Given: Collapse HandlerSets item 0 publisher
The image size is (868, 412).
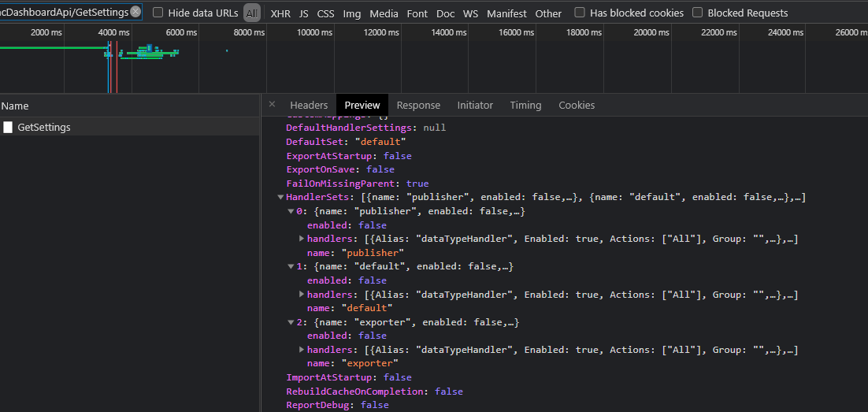Looking at the screenshot, I should pyautogui.click(x=291, y=211).
